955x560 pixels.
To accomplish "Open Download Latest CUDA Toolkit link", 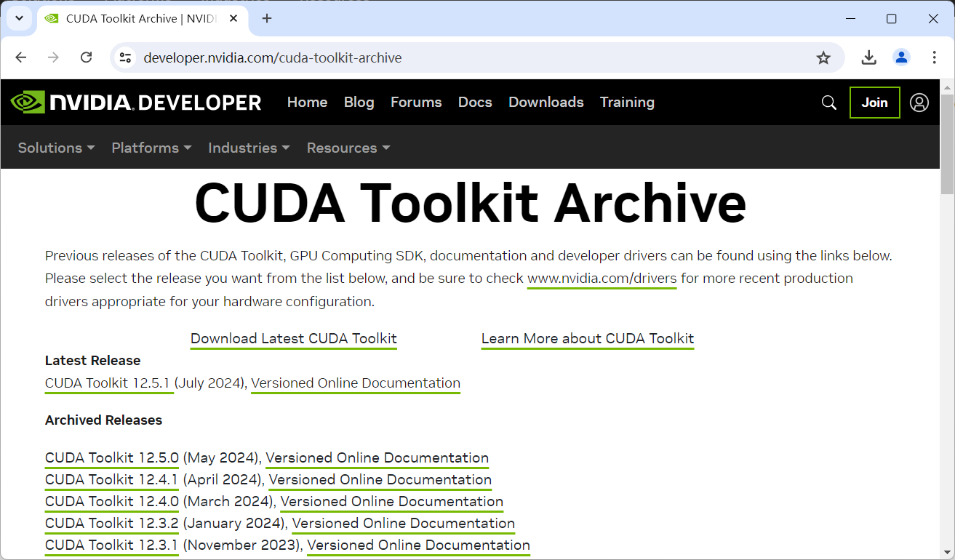I will pos(293,338).
